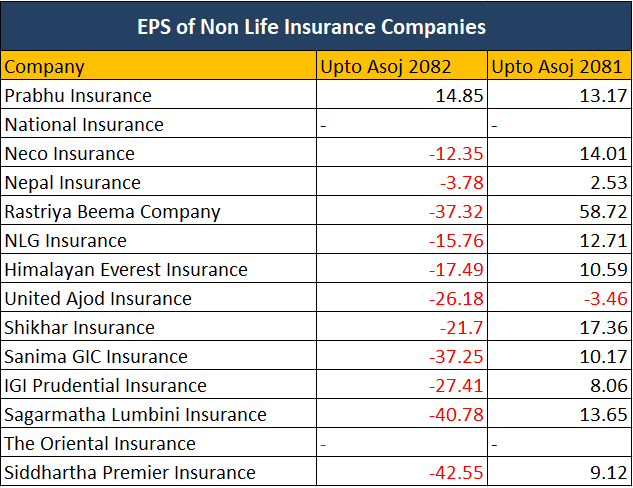633x488 pixels.
Task: Select the Upto Asoj 2081 column header
Action: (x=557, y=67)
